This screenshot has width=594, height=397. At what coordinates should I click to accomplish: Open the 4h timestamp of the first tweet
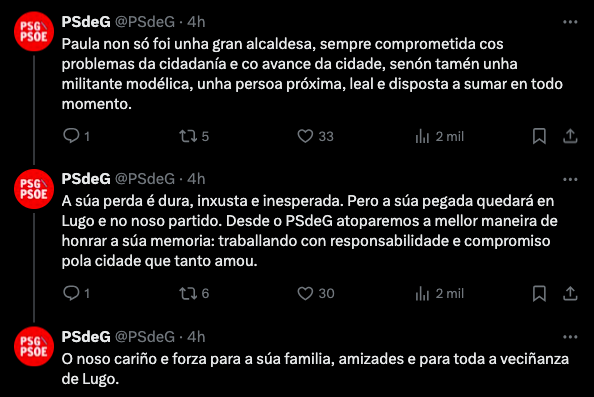[196, 22]
